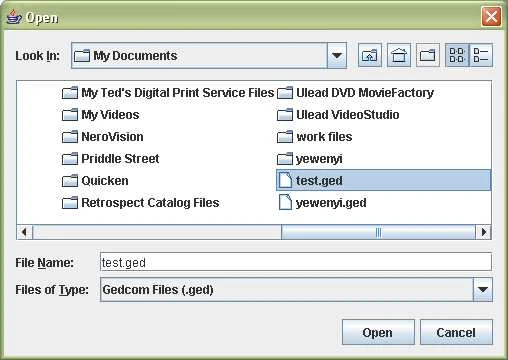Expand the Files of Type dropdown arrow
The height and width of the screenshot is (360, 508).
483,289
